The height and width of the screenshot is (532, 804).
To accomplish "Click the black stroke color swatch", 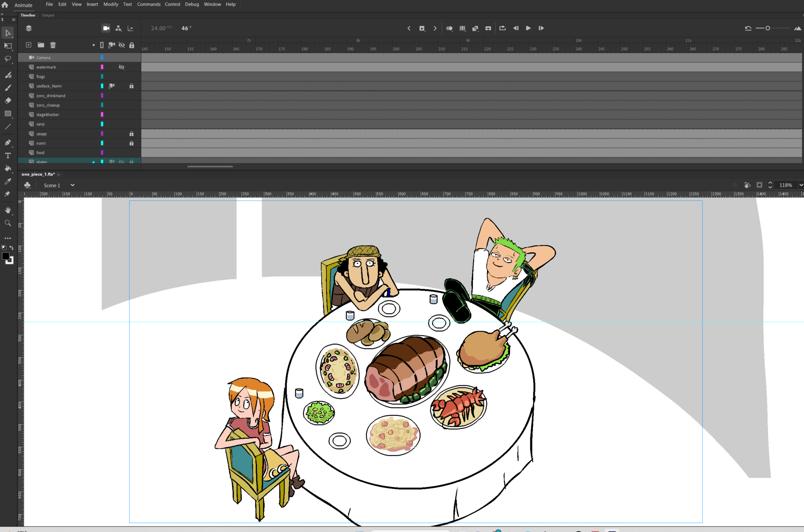I will point(6,256).
